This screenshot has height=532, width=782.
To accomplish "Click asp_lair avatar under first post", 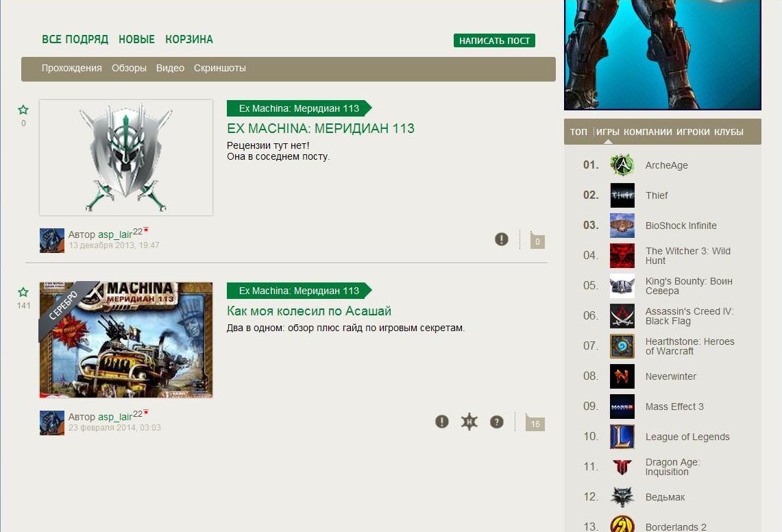I will pyautogui.click(x=52, y=241).
